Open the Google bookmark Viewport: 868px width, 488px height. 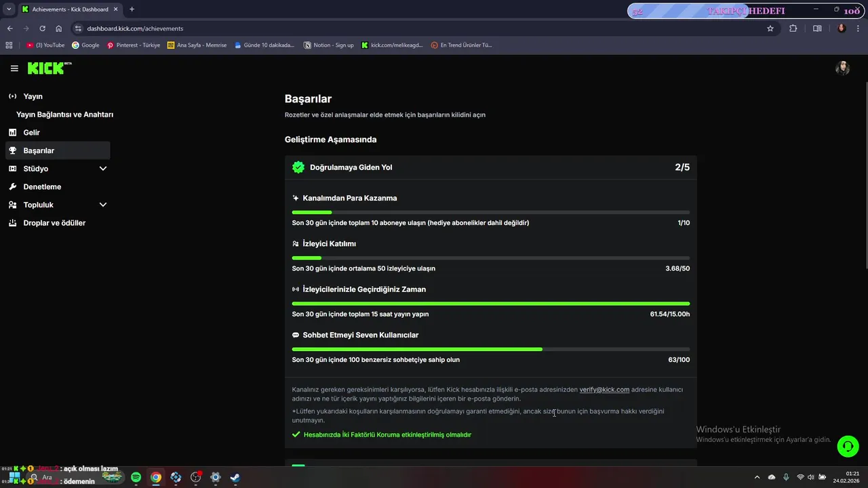tap(85, 45)
